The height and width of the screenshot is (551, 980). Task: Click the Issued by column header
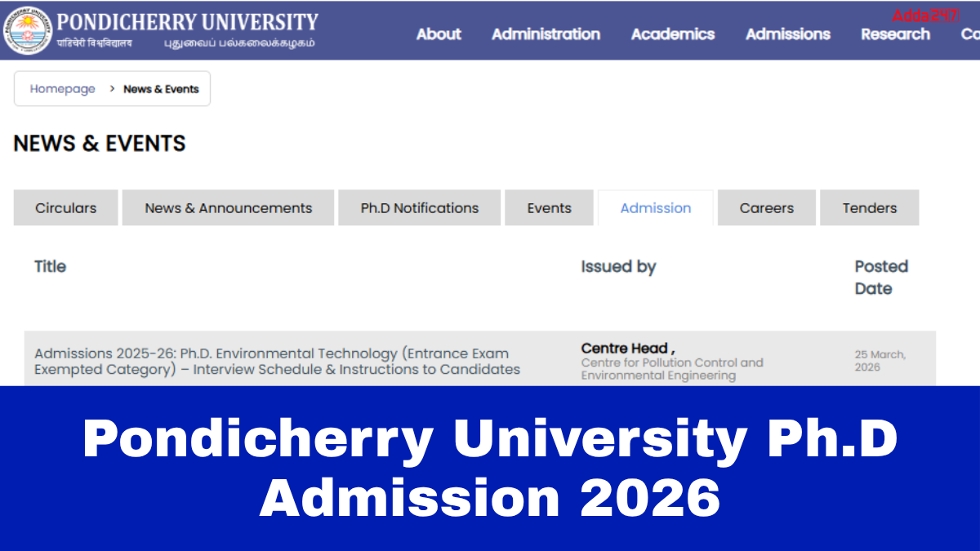618,267
